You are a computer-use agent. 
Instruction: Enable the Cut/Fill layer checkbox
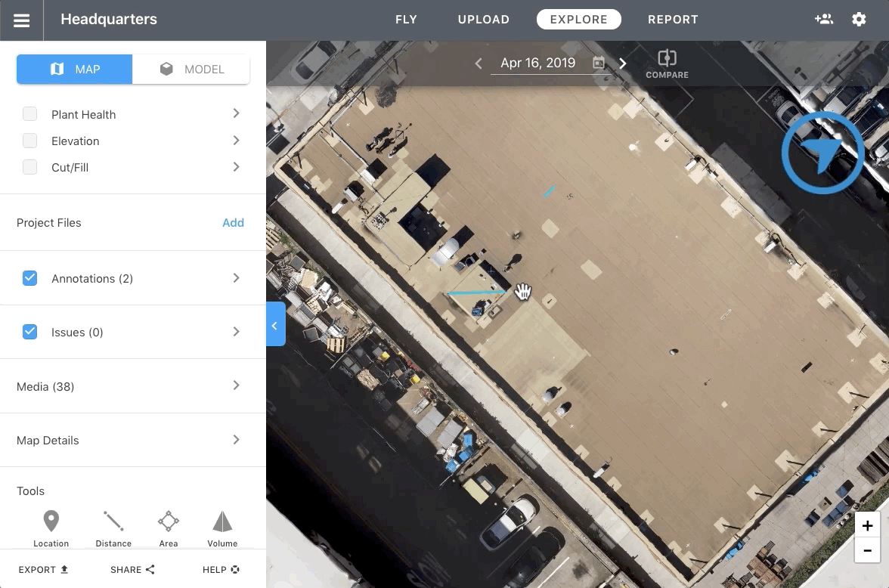[30, 167]
